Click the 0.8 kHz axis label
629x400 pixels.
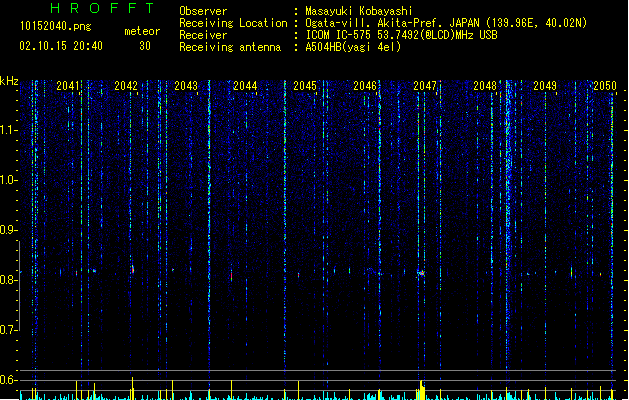8,280
